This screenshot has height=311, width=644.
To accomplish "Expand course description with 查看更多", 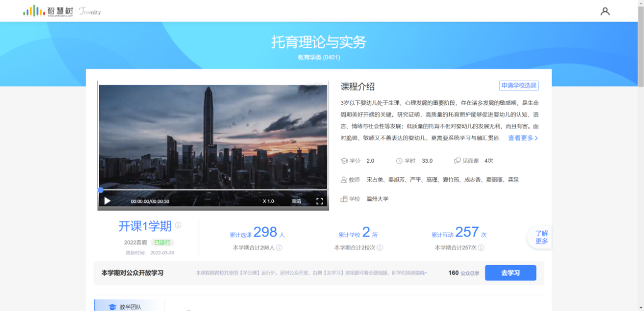I will [x=522, y=138].
